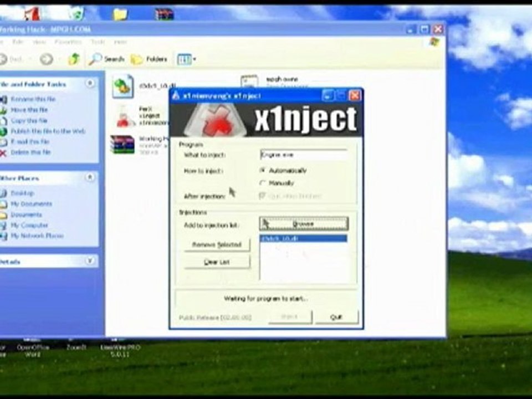Click Remove Selected button
This screenshot has height=399, width=532.
pos(217,244)
